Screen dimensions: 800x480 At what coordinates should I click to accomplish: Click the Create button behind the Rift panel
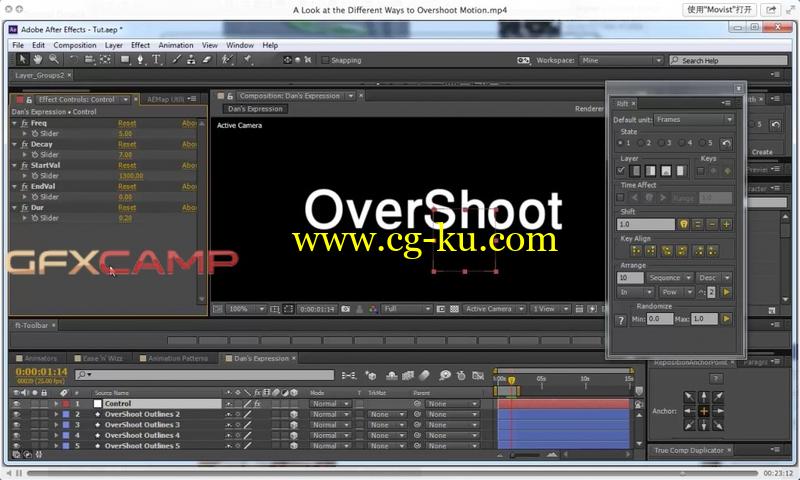(762, 152)
